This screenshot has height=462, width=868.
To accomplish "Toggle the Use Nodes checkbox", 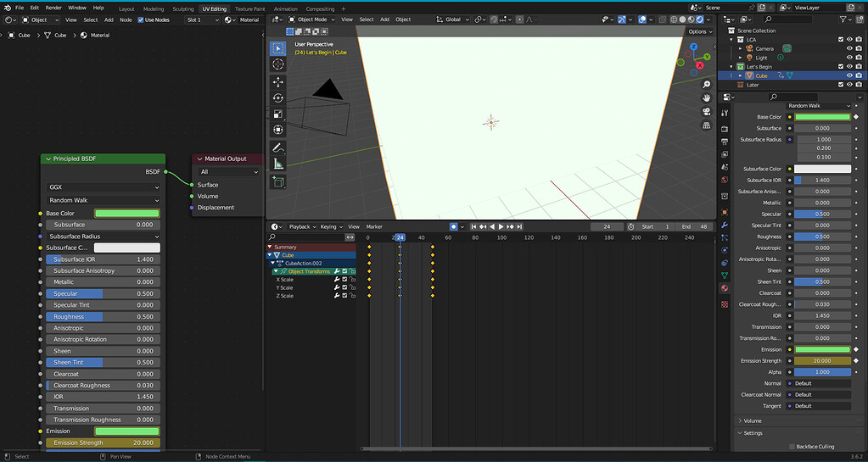I will (x=141, y=19).
